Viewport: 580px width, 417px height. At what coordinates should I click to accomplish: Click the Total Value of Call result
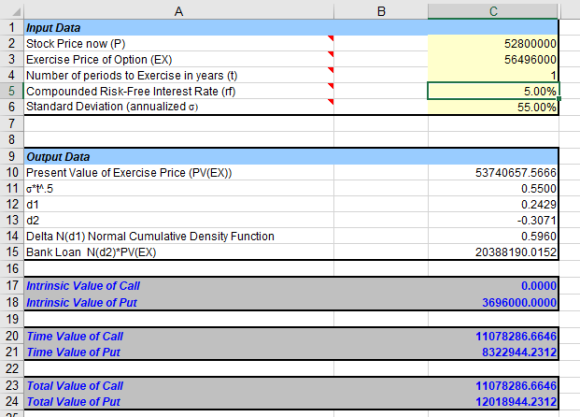coord(493,386)
